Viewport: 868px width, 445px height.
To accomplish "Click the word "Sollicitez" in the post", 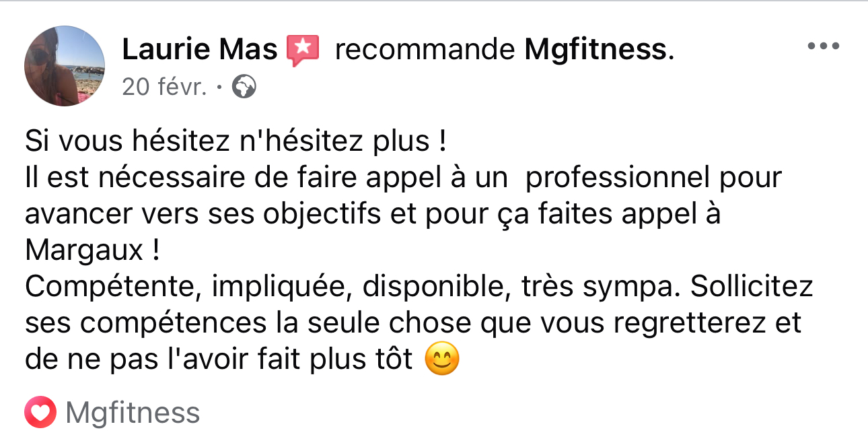I will tap(752, 287).
